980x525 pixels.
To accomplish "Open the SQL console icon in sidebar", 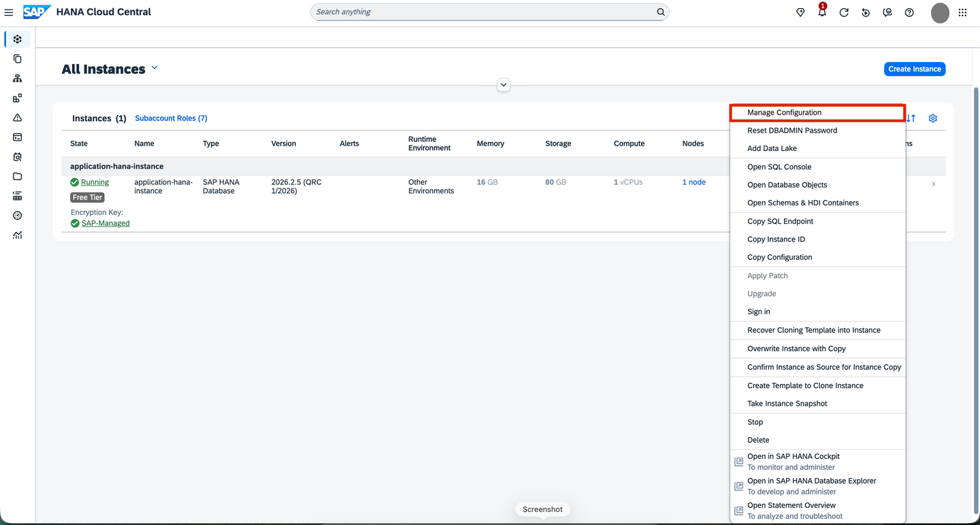I will 18,137.
